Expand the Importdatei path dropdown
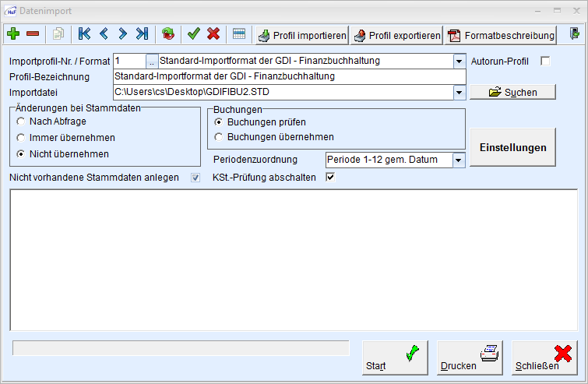Image resolution: width=588 pixels, height=384 pixels. pos(459,92)
